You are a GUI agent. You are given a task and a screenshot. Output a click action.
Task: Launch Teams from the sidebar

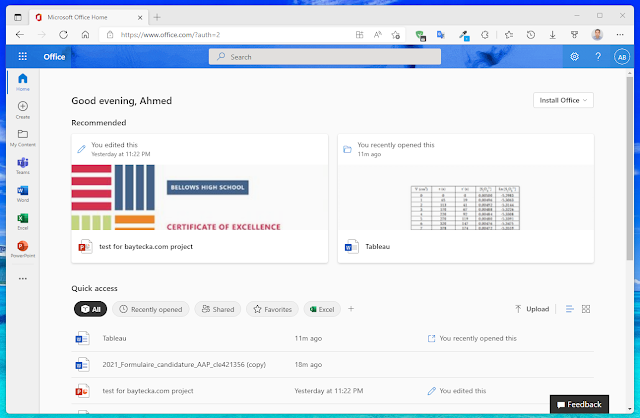[x=23, y=166]
